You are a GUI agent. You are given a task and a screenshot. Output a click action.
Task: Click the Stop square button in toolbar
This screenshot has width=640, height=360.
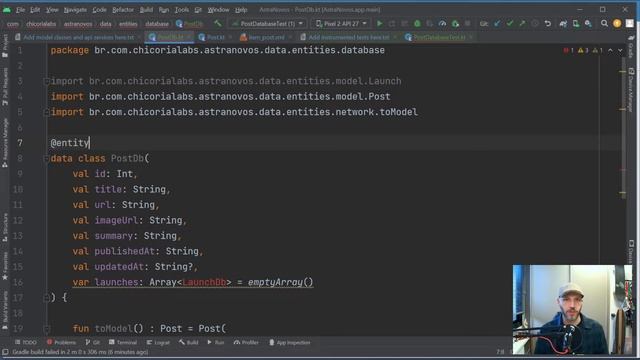(x=467, y=24)
